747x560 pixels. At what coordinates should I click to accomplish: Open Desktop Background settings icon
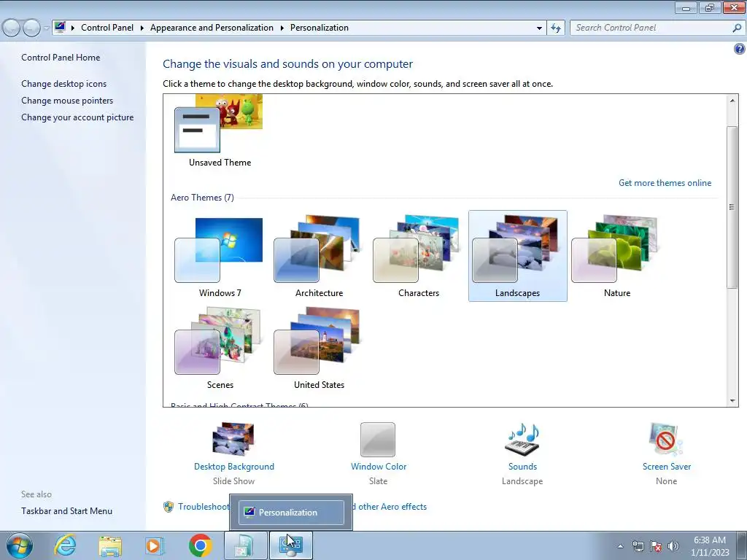click(233, 439)
